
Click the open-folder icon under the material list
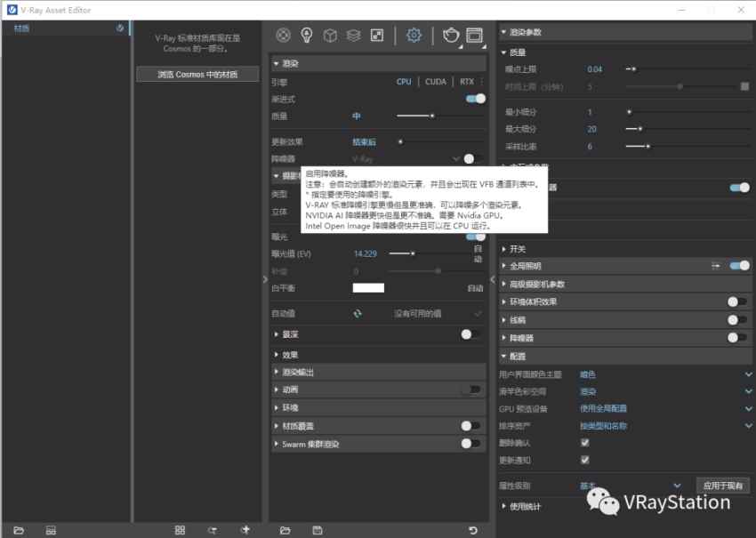click(x=19, y=530)
